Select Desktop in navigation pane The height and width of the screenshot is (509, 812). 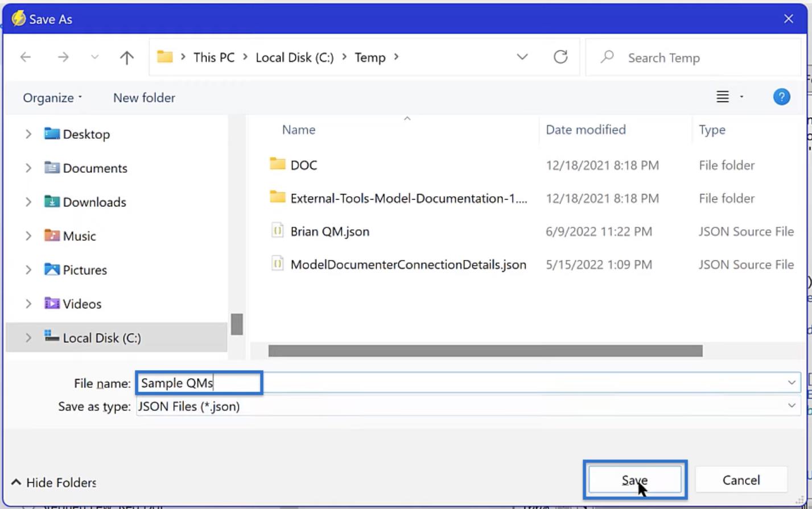(86, 134)
